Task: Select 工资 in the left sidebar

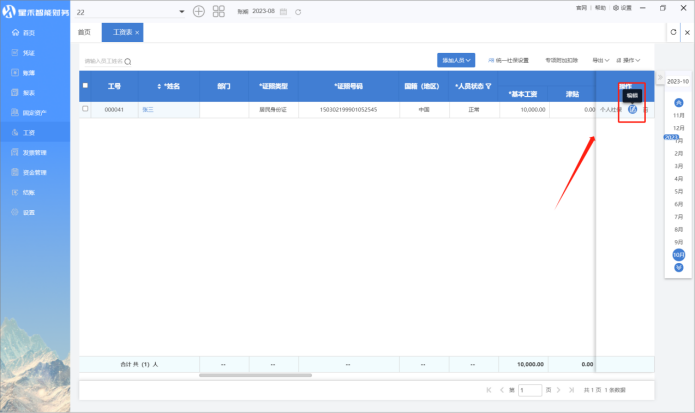Action: coord(29,132)
